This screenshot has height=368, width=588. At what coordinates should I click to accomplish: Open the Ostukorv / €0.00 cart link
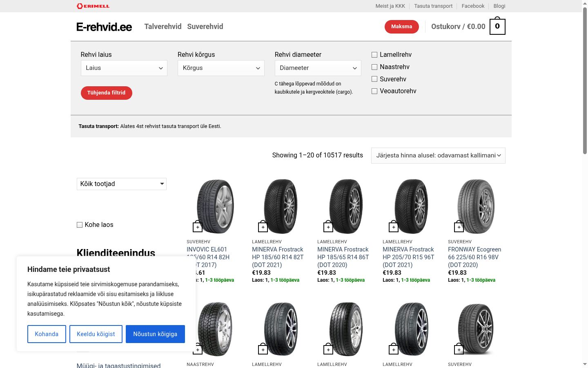click(458, 27)
